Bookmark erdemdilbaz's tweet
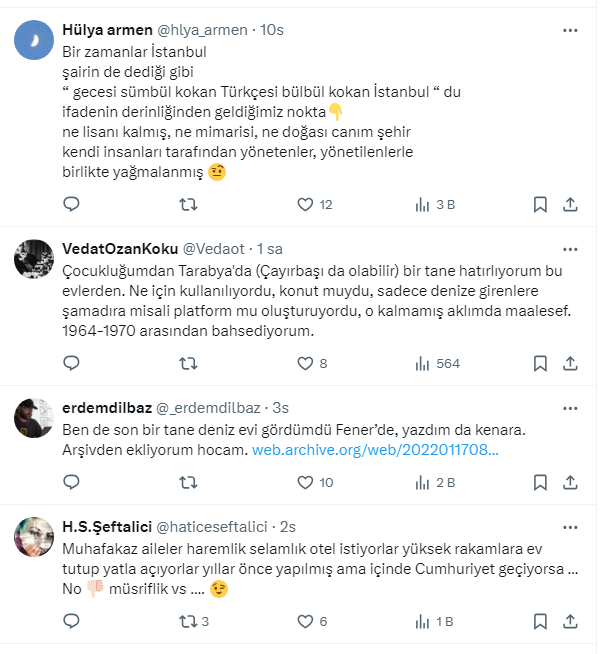 pyautogui.click(x=540, y=483)
